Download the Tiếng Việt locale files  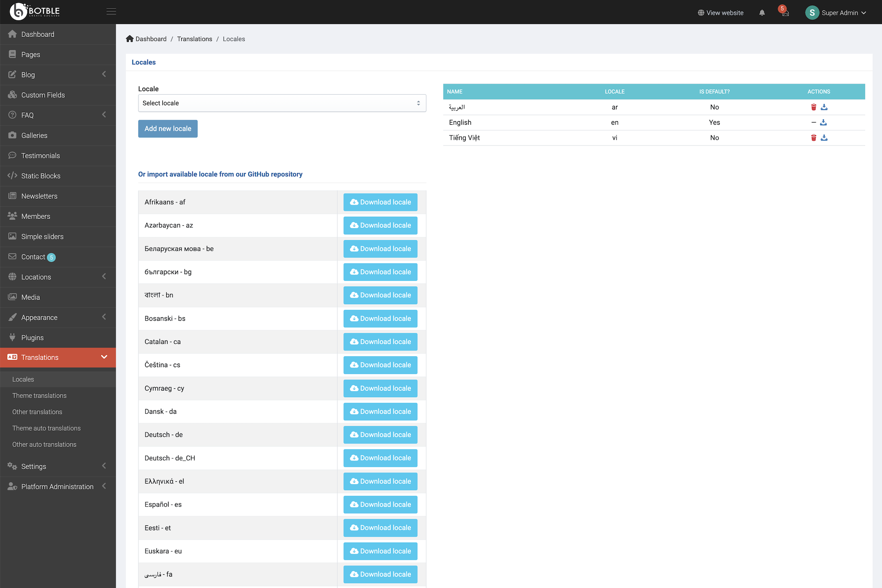[824, 138]
